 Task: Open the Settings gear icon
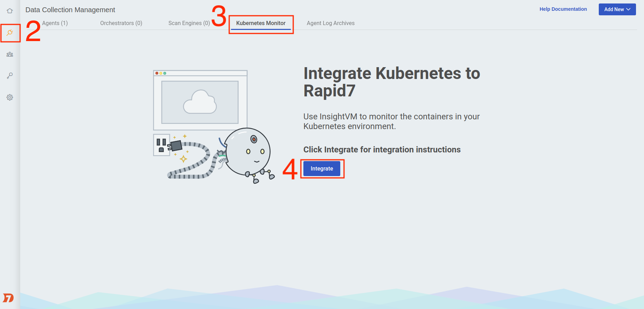[10, 97]
